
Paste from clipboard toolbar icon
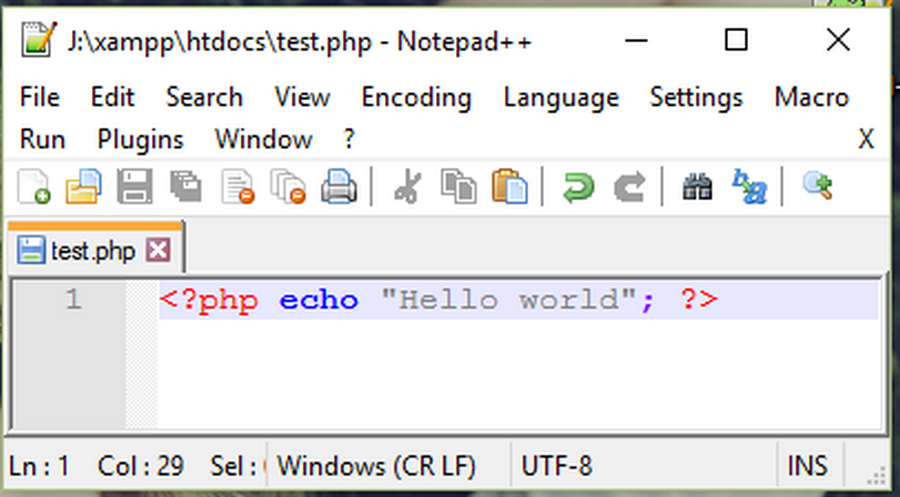tap(509, 187)
